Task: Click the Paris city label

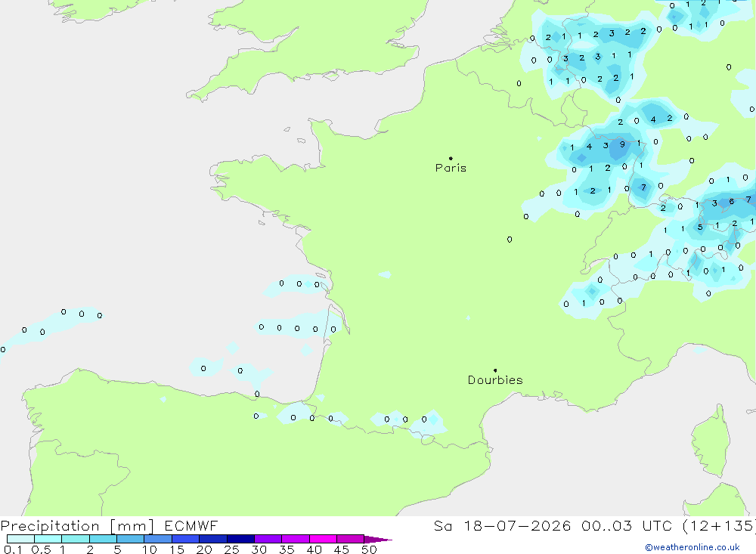Action: coord(451,168)
